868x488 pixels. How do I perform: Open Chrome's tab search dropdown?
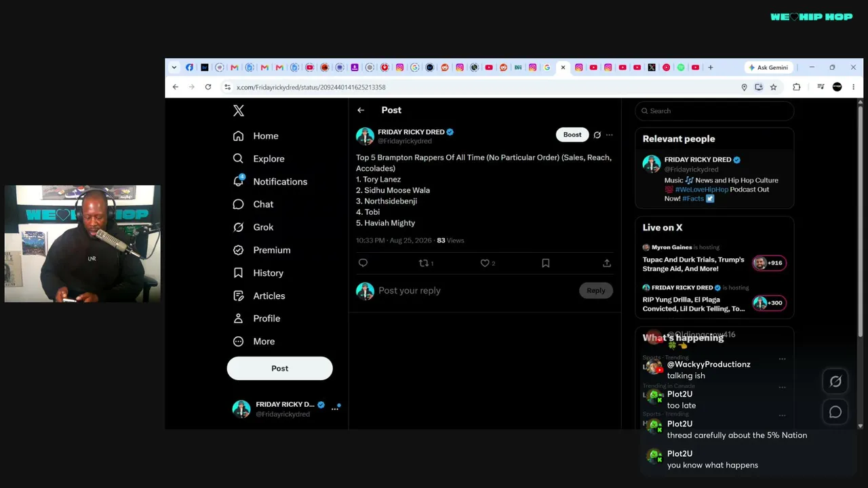[x=174, y=68]
